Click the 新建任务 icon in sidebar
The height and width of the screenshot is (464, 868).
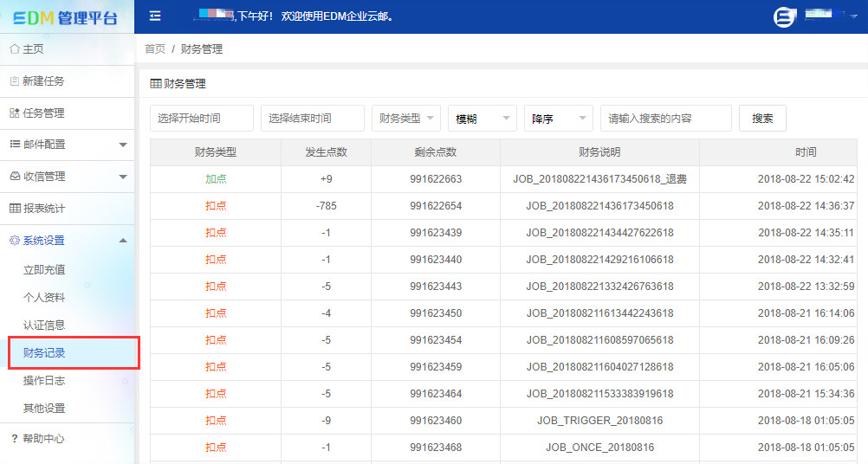pyautogui.click(x=14, y=81)
